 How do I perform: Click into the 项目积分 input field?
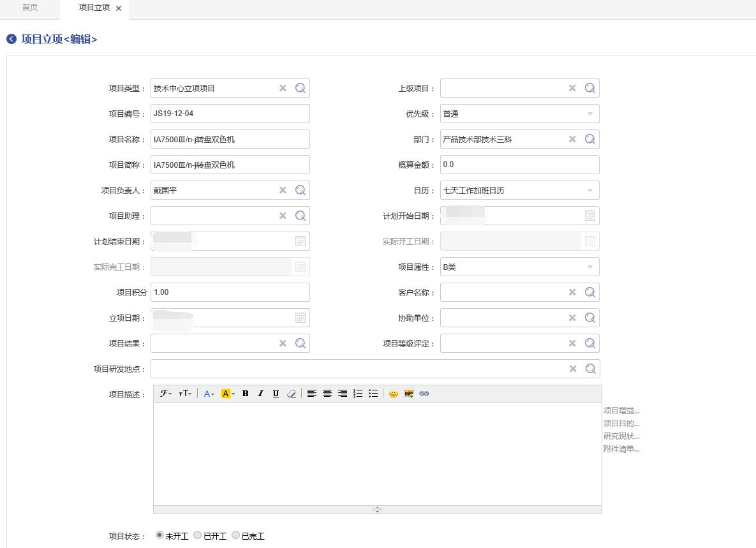point(230,292)
